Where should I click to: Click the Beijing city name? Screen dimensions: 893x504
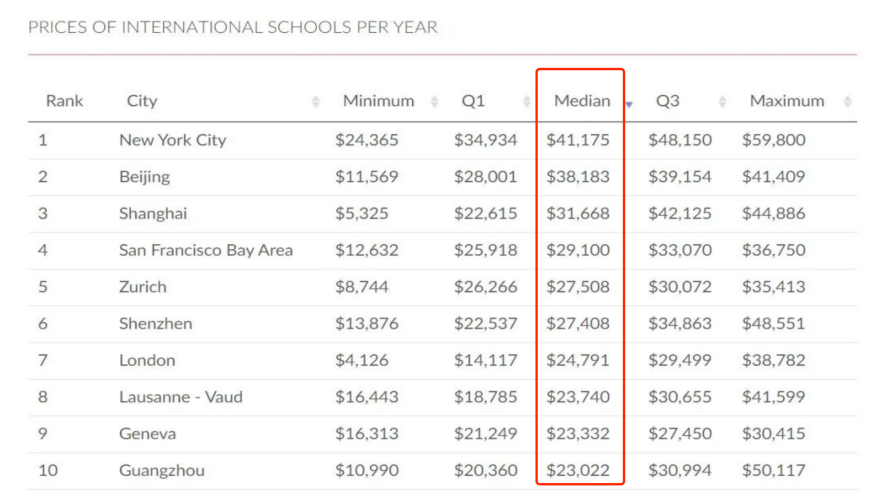point(144,177)
